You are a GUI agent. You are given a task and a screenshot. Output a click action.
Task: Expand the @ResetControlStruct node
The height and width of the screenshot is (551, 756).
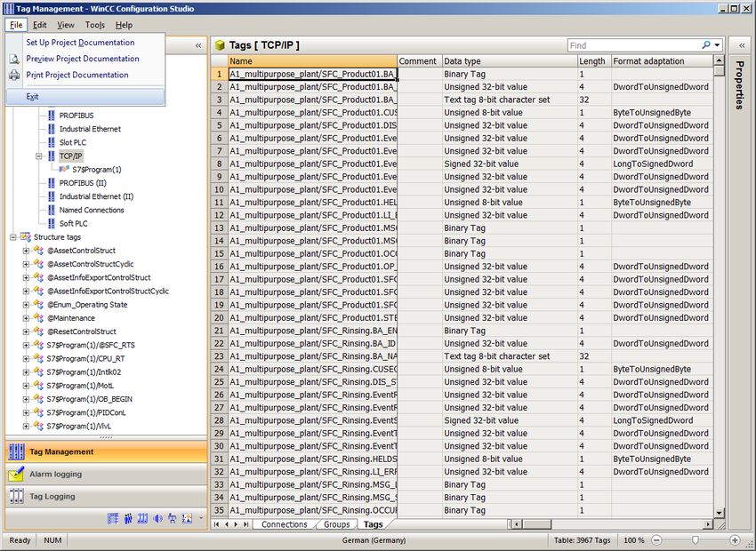(26, 331)
